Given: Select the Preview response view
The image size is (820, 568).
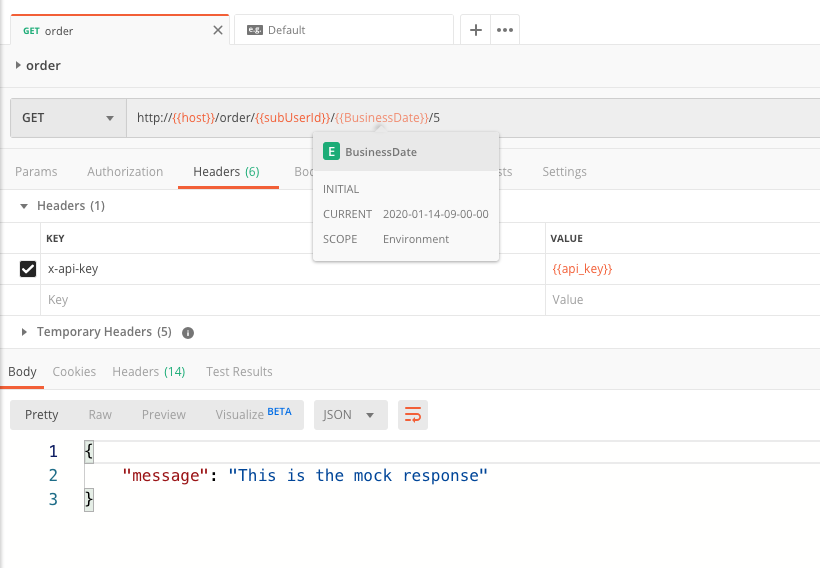Looking at the screenshot, I should [x=164, y=415].
